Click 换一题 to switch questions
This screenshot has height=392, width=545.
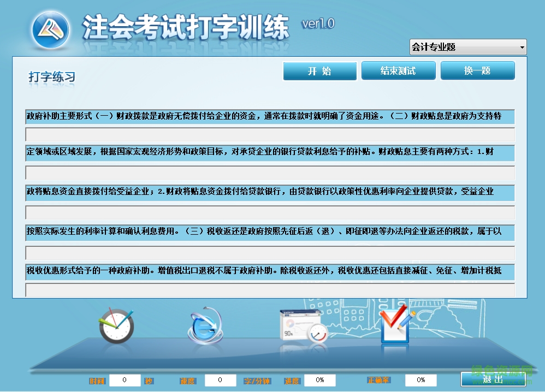pyautogui.click(x=477, y=70)
